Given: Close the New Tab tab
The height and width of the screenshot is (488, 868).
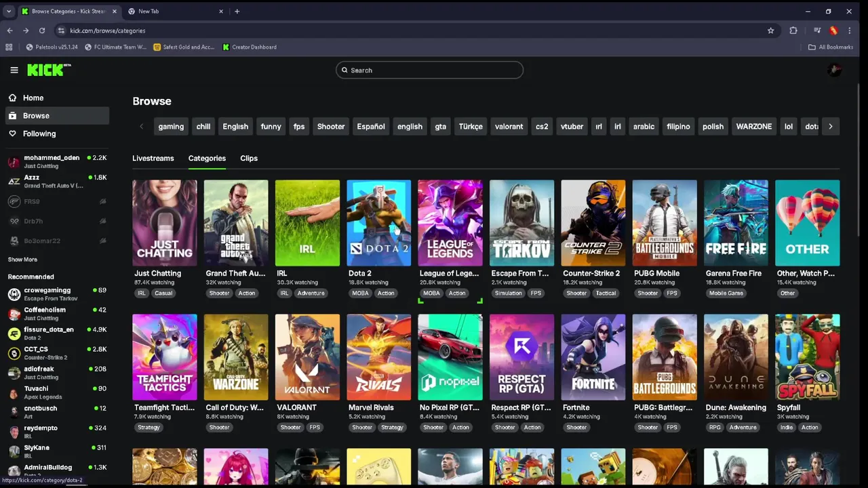Looking at the screenshot, I should pos(221,11).
